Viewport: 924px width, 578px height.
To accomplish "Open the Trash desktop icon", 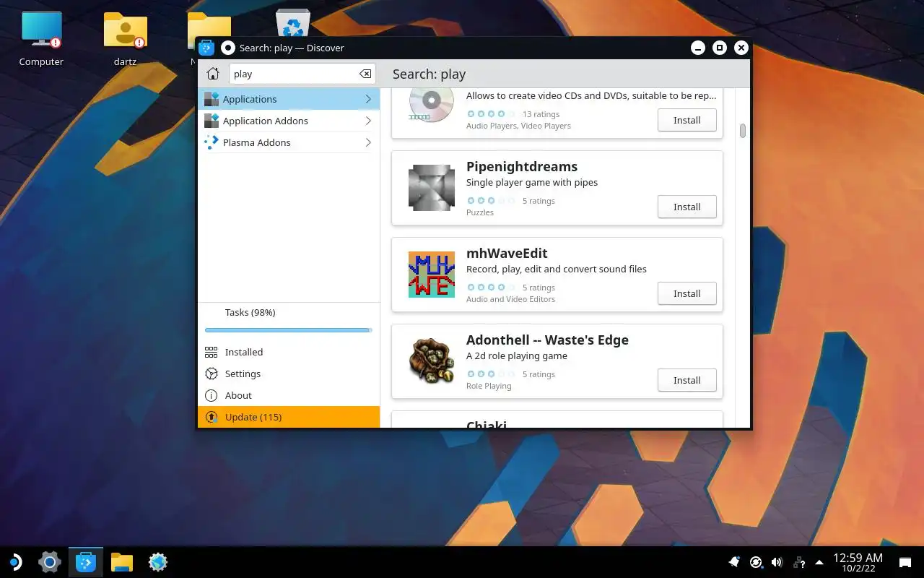I will click(293, 23).
